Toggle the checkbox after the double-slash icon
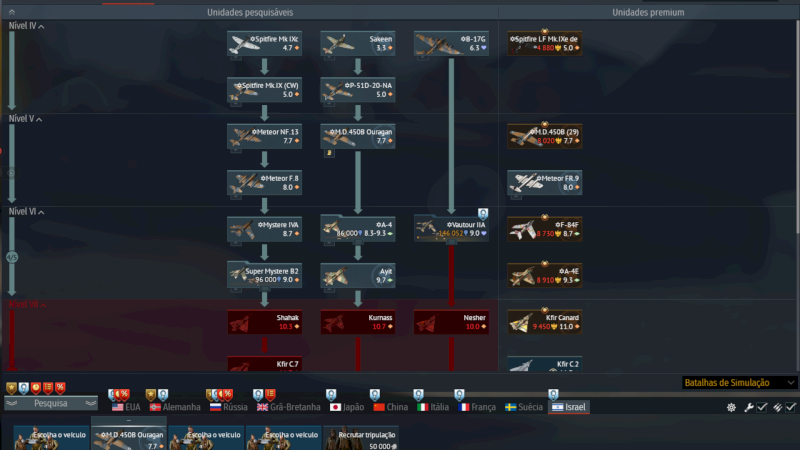Screen dimensions: 800x450 coord(791,407)
